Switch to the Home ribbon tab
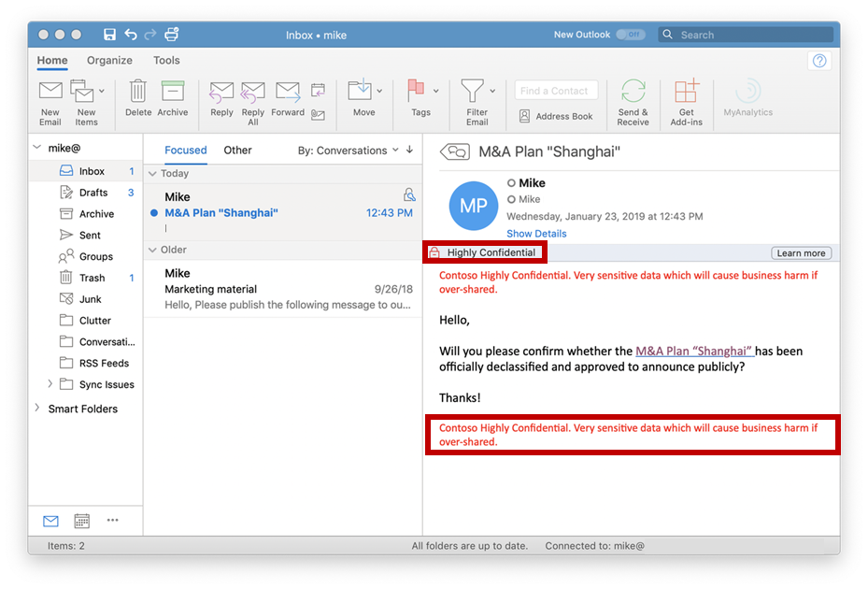The image size is (868, 589). point(52,61)
